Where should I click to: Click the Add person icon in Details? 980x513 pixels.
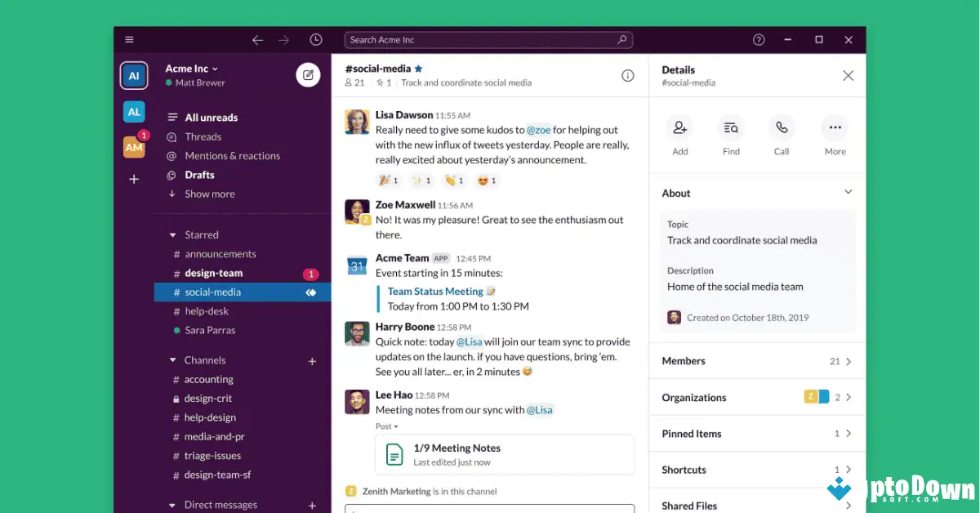[680, 129]
